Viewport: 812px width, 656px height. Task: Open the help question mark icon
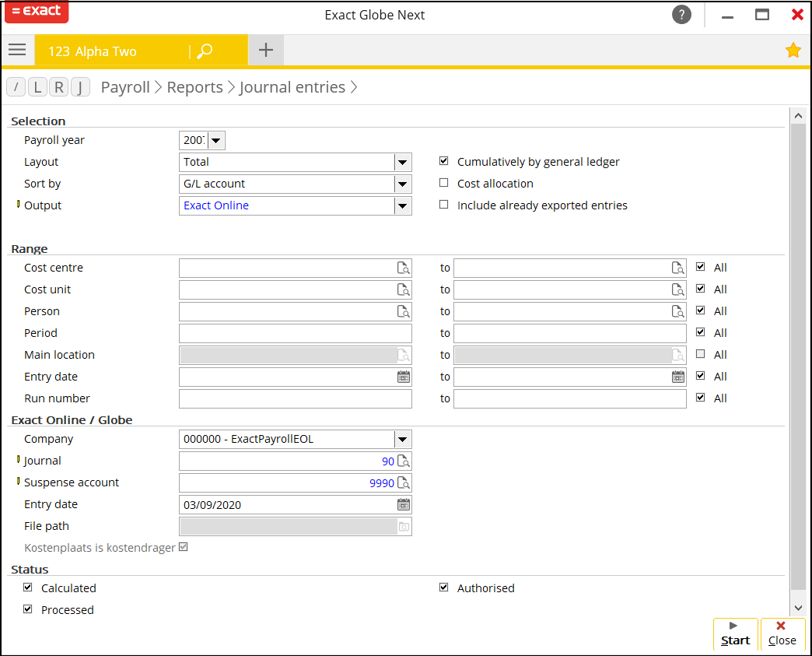pos(681,15)
